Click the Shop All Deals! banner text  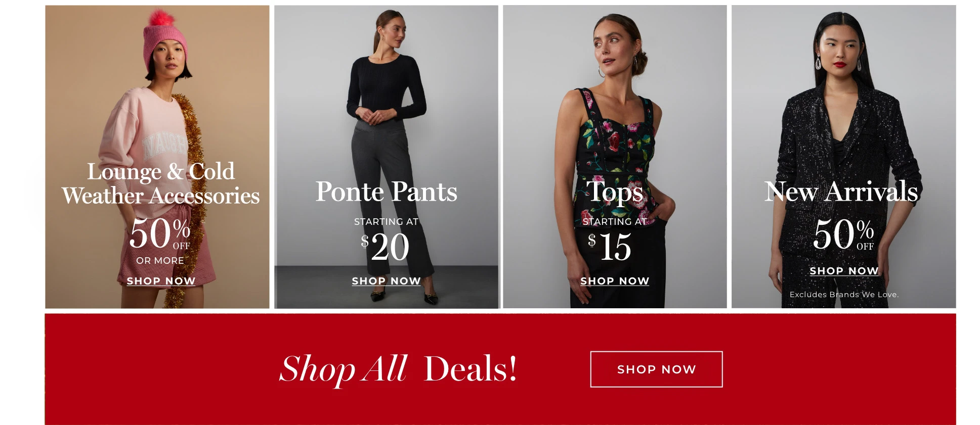click(398, 369)
